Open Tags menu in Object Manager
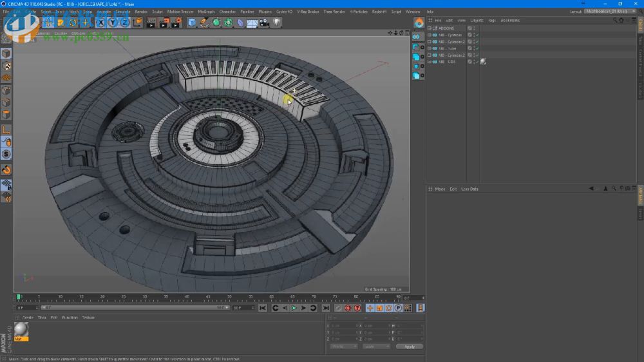Viewport: 644px width, 362px height. coord(492,20)
